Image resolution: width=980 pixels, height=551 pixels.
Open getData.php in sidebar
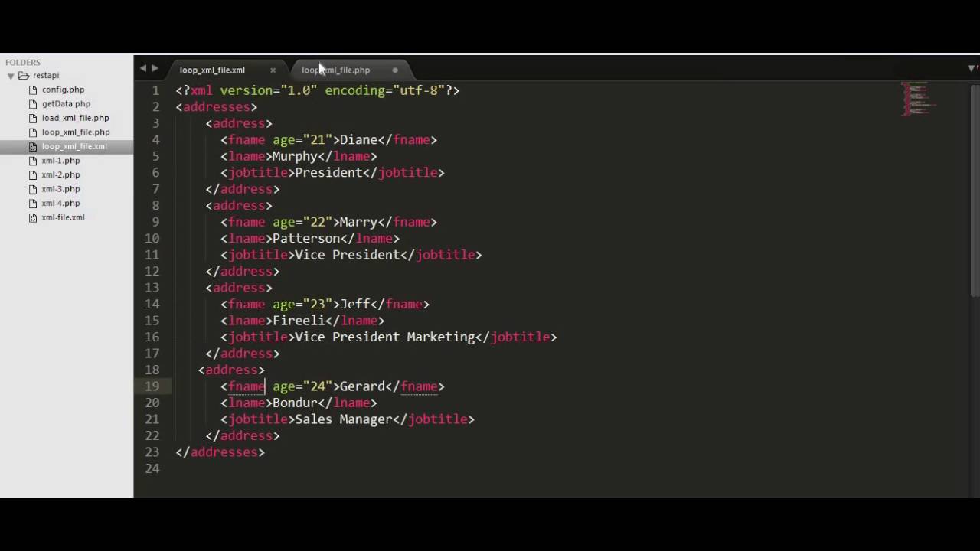[x=66, y=104]
